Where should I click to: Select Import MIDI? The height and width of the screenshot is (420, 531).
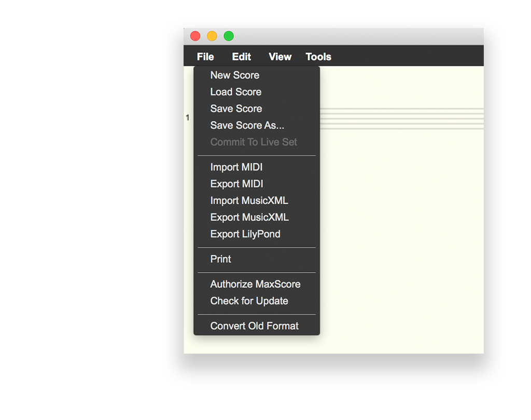click(x=257, y=167)
